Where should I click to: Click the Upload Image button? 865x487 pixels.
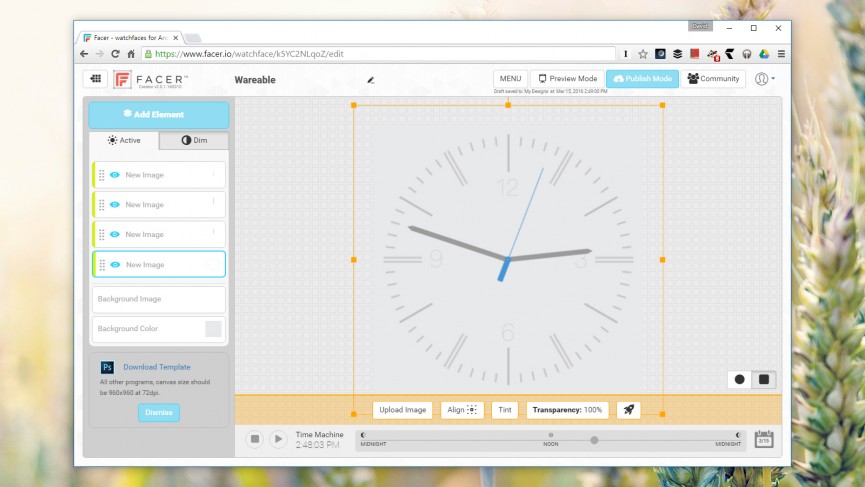point(403,410)
